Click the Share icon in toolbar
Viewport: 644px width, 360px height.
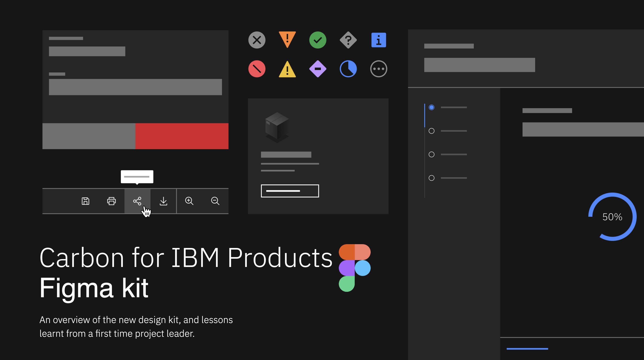coord(137,201)
